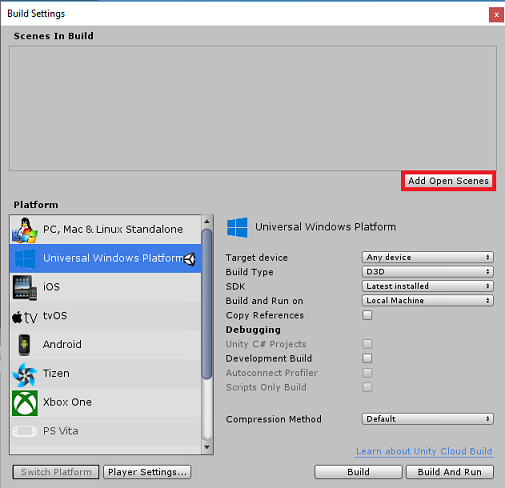
Task: Select the Universal Windows Platform list entry
Action: pyautogui.click(x=106, y=259)
